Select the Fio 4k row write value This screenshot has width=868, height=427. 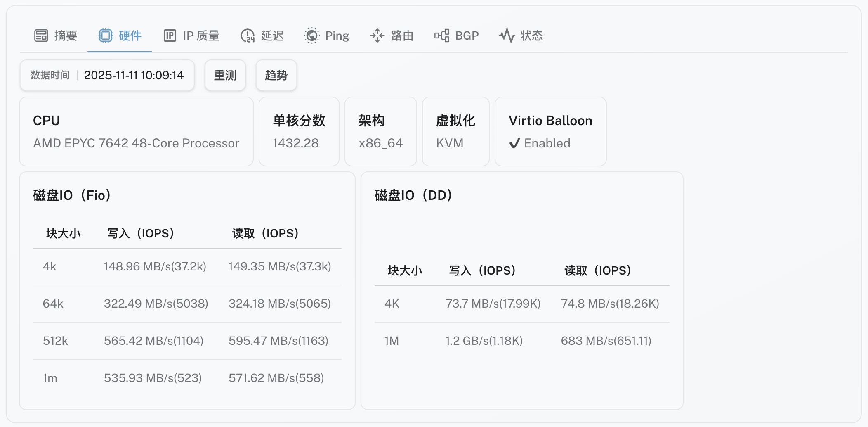click(x=155, y=267)
